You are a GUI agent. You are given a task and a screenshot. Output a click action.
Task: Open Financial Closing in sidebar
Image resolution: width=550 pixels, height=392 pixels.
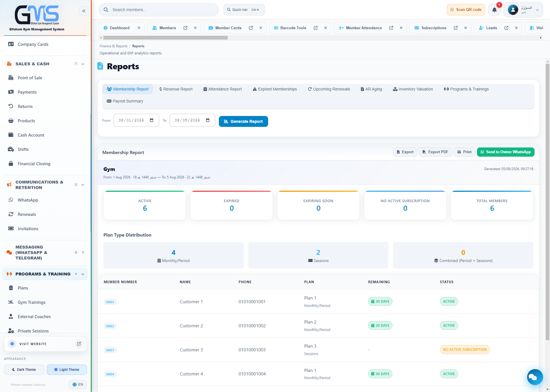coord(45,164)
